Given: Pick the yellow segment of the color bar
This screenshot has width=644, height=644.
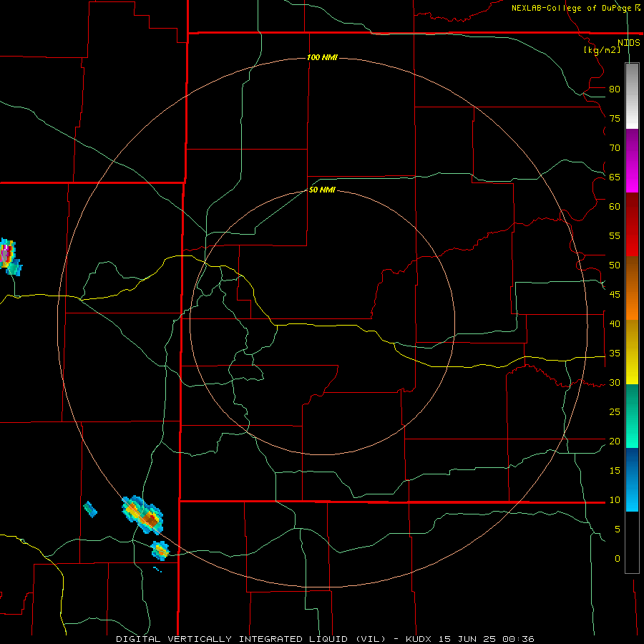Looking at the screenshot, I should tap(632, 352).
